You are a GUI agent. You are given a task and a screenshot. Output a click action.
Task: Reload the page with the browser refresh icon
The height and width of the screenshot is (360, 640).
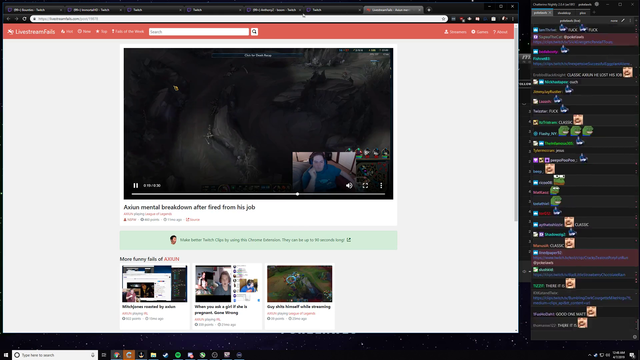tap(24, 19)
